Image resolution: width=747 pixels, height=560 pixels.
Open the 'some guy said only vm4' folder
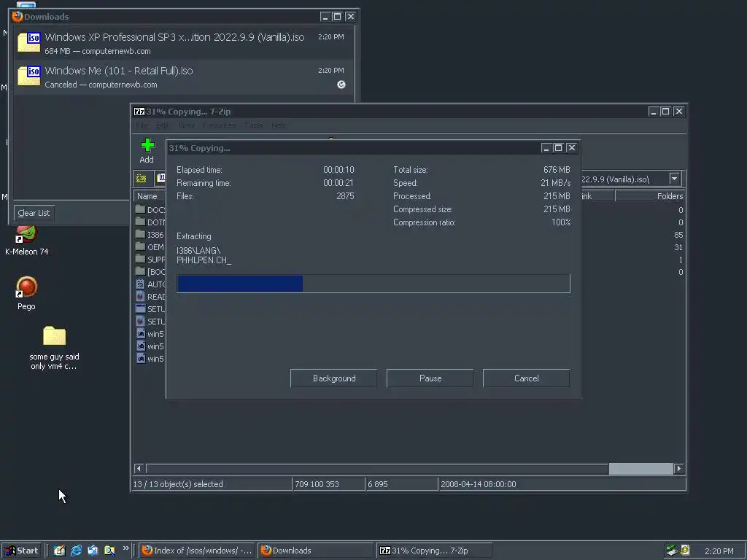point(54,348)
